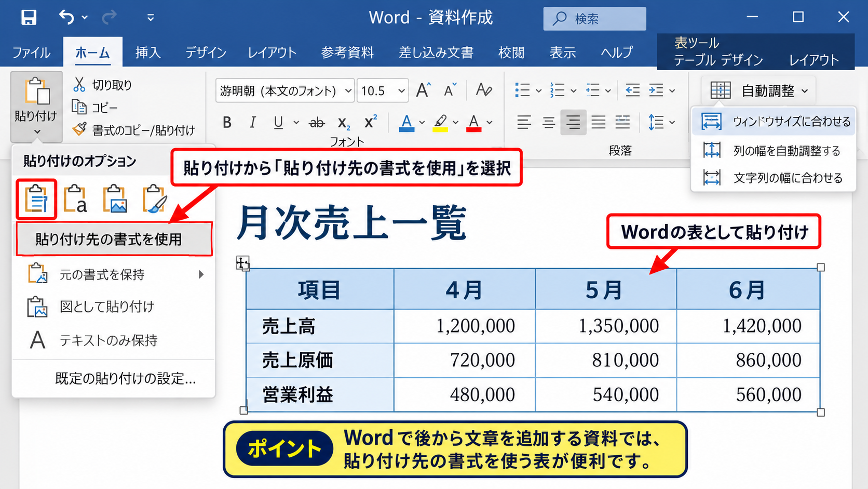
Task: Choose ウィンドウサイズに合わせる menu item
Action: coord(774,122)
